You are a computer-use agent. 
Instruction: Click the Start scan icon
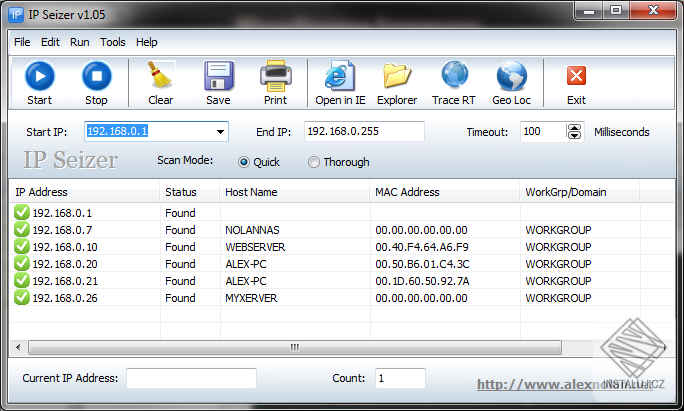[x=40, y=76]
